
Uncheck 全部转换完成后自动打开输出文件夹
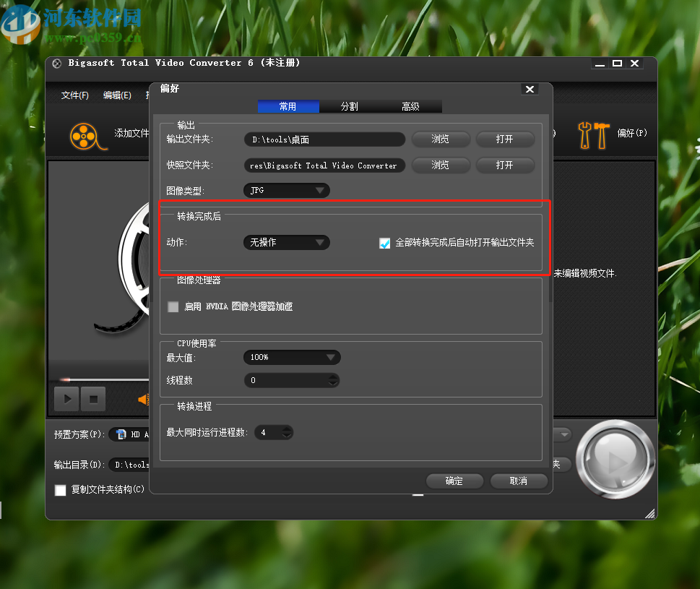(x=385, y=243)
